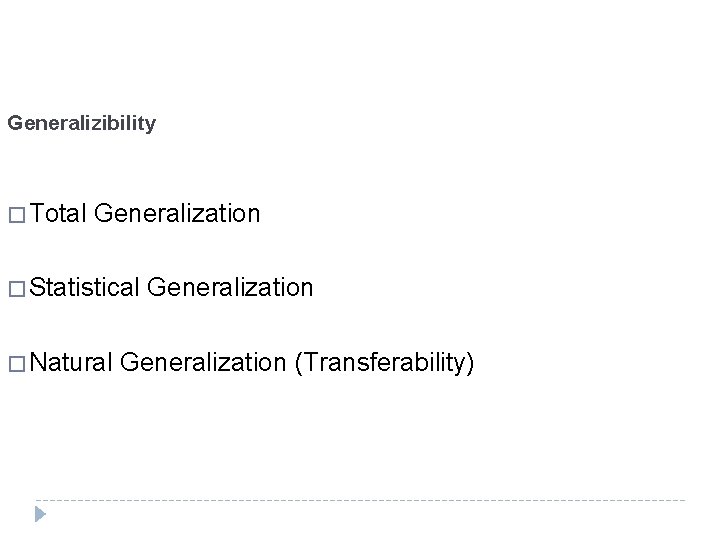Click the word Statistical
720x540 pixels.
tap(84, 288)
